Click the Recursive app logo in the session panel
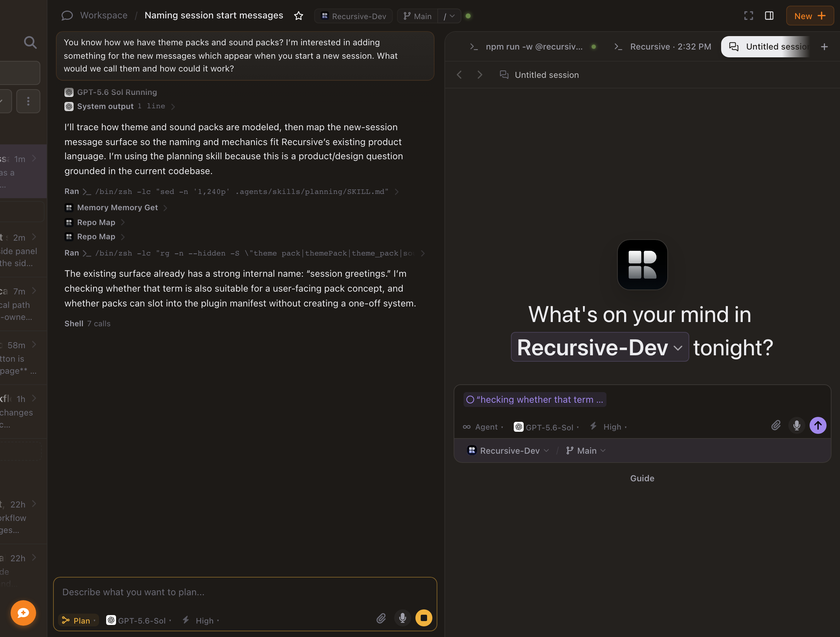 tap(642, 265)
